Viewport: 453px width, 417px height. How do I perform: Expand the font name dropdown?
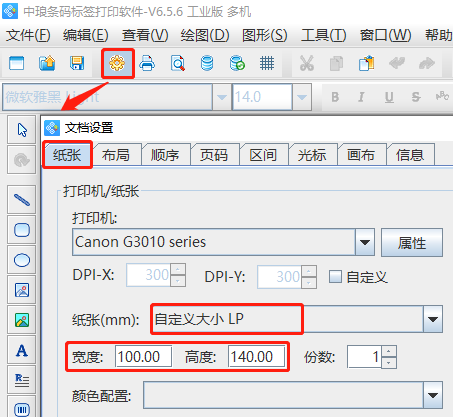[222, 97]
